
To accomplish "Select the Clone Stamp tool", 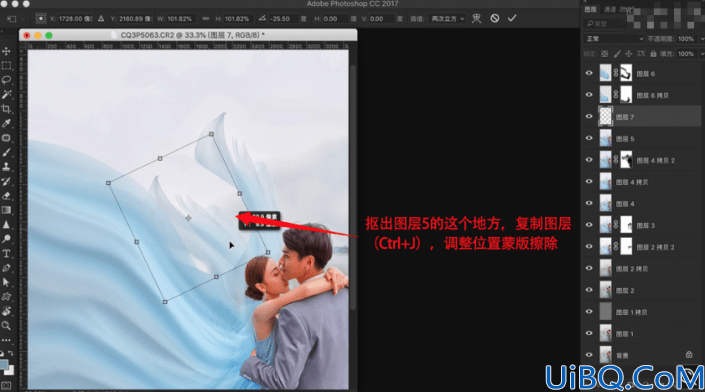I will click(x=6, y=166).
